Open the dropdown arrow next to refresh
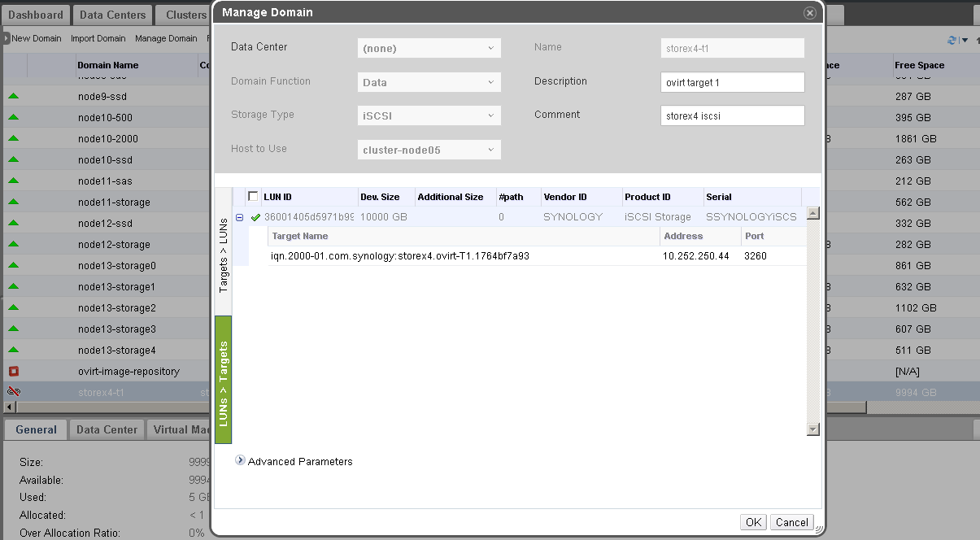The height and width of the screenshot is (540, 980). click(x=965, y=40)
